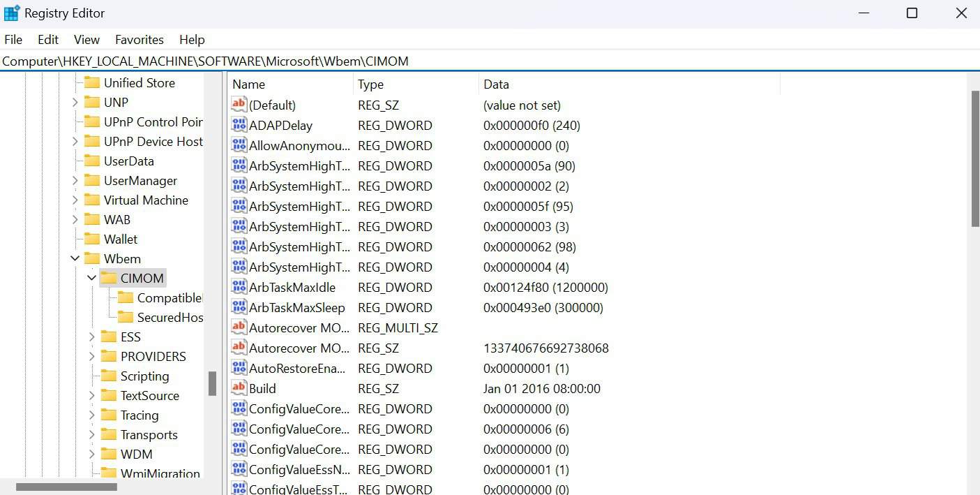Expand the WDM key
This screenshot has width=980, height=495.
click(92, 454)
